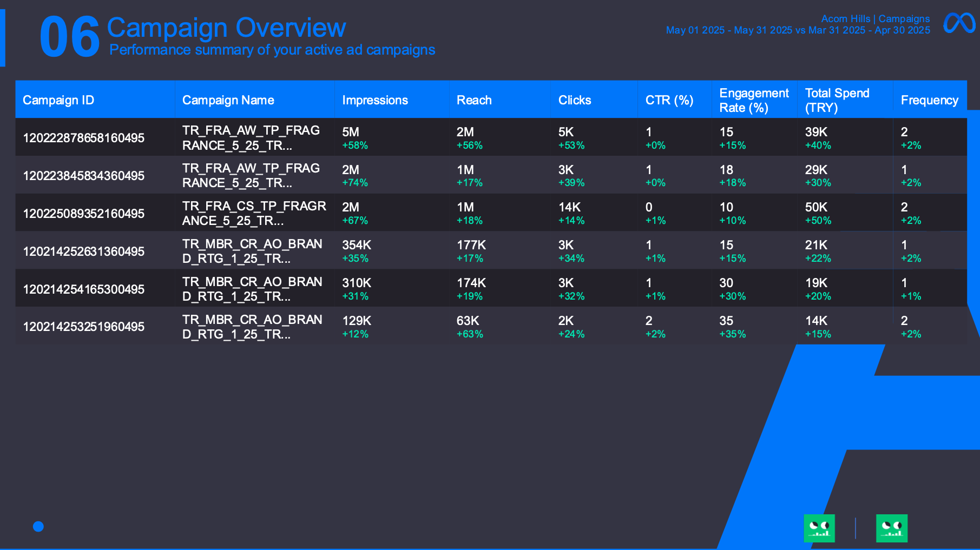Select the Campaign ID column header
Screen dimensions: 980x550
click(95, 100)
